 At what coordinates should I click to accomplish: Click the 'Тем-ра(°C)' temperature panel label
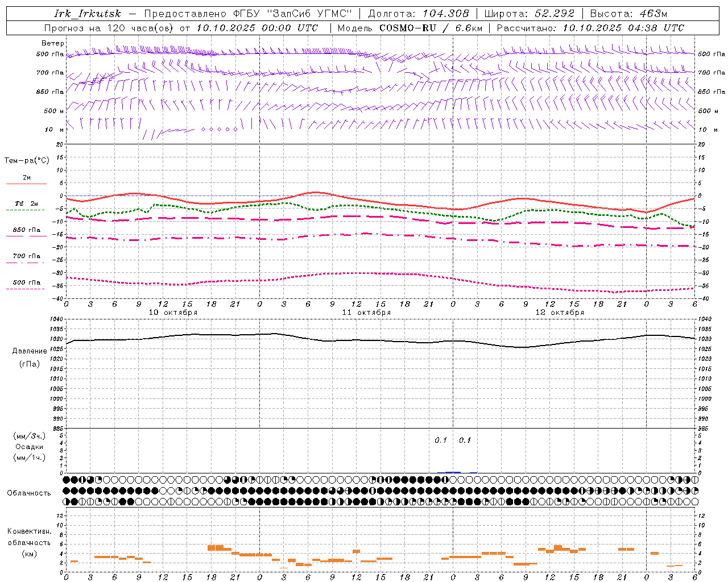pyautogui.click(x=27, y=161)
